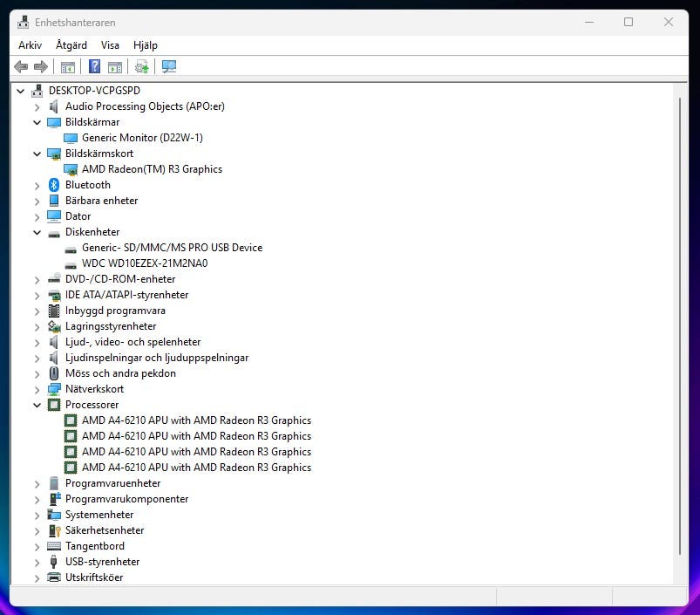
Task: Open the Åtgärd menu
Action: pyautogui.click(x=71, y=44)
